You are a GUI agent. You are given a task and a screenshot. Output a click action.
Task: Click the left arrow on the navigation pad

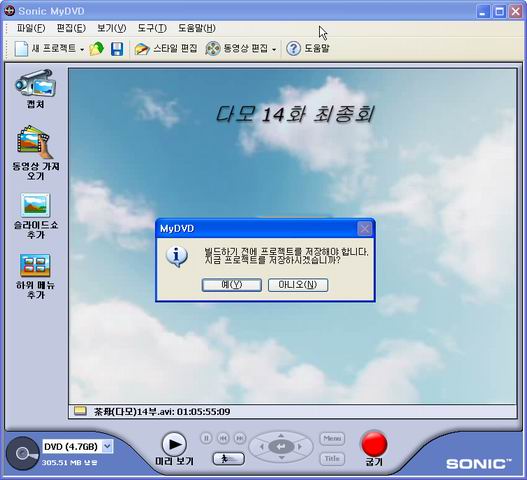click(x=262, y=447)
